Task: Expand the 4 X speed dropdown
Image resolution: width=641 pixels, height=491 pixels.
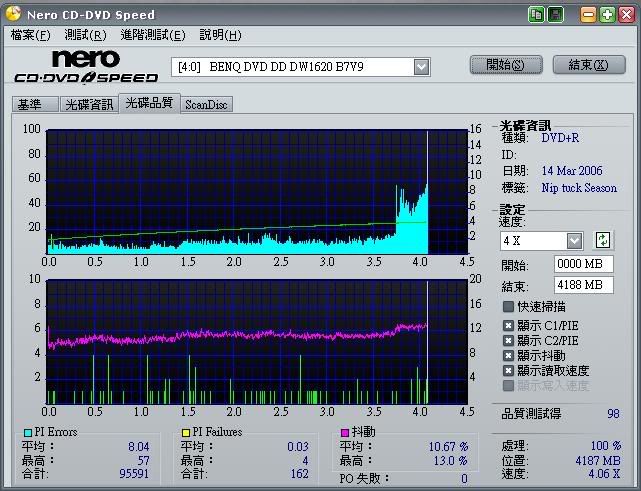Action: click(574, 240)
